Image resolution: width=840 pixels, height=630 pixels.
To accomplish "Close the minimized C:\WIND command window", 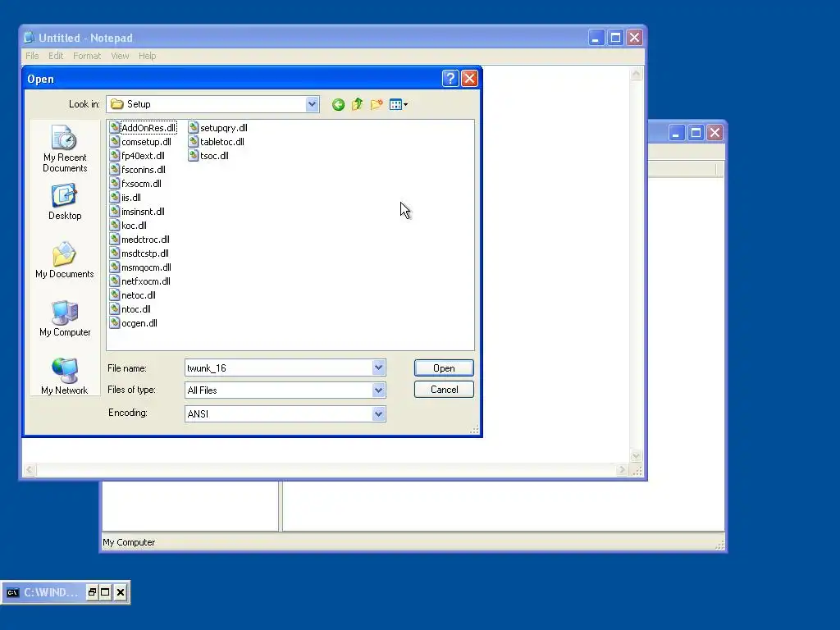I will click(121, 592).
